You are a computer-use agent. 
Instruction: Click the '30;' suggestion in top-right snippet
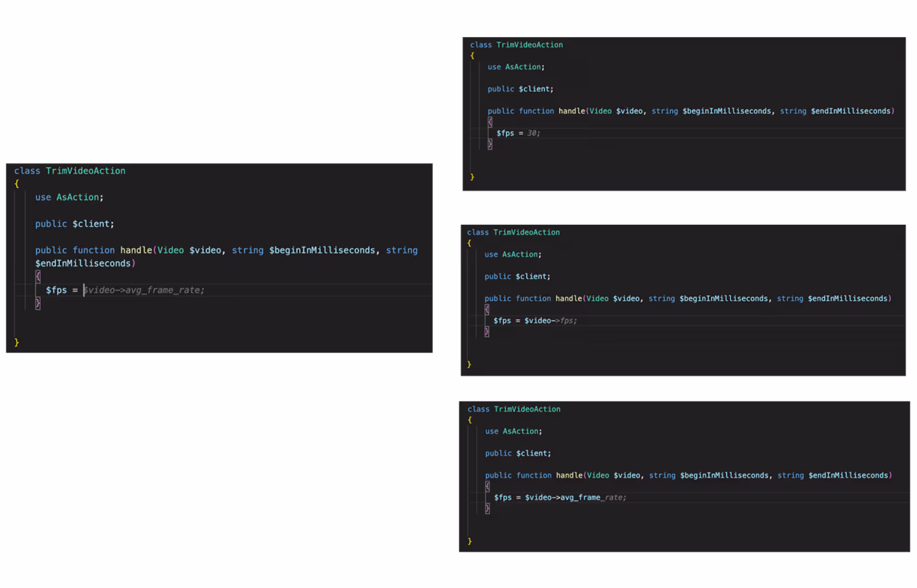534,133
